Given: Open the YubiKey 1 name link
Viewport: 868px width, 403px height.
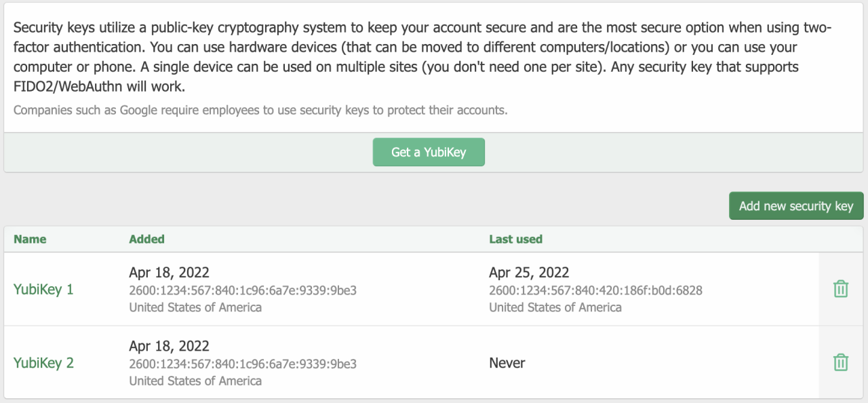Looking at the screenshot, I should click(x=43, y=290).
